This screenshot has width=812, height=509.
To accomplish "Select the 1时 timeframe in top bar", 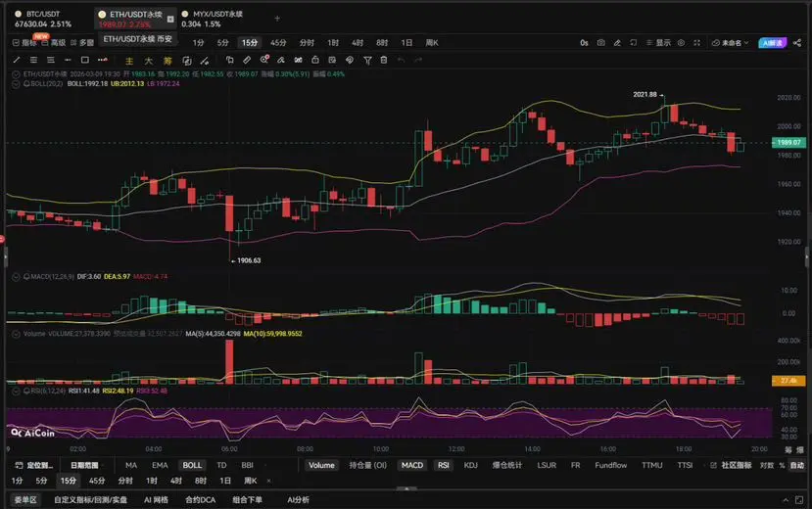I will pyautogui.click(x=333, y=43).
